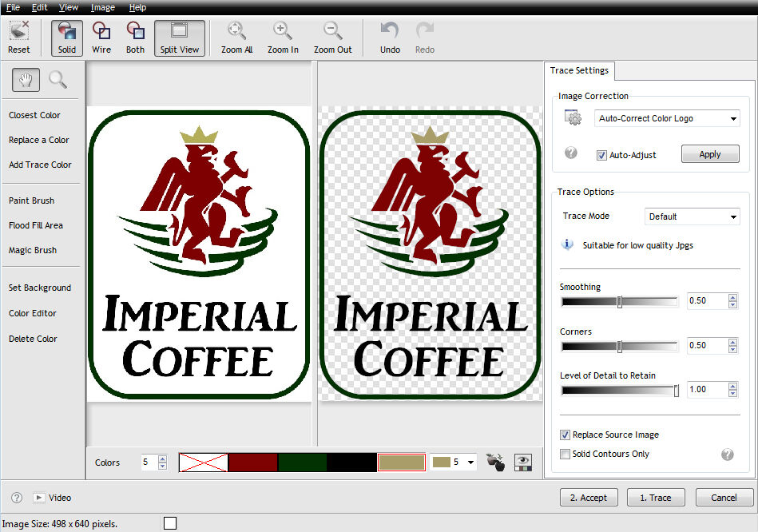Uncheck Replace Source Image option
Screen dimensions: 758x532
coord(565,435)
